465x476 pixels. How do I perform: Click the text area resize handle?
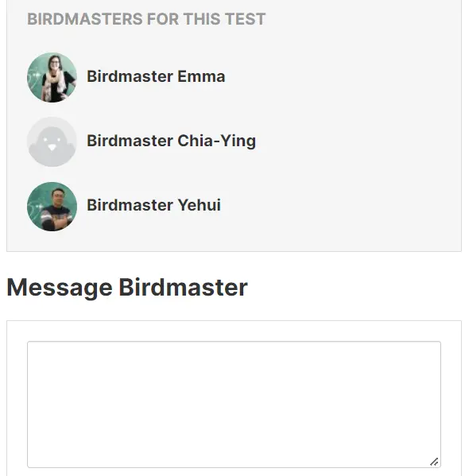tap(434, 462)
